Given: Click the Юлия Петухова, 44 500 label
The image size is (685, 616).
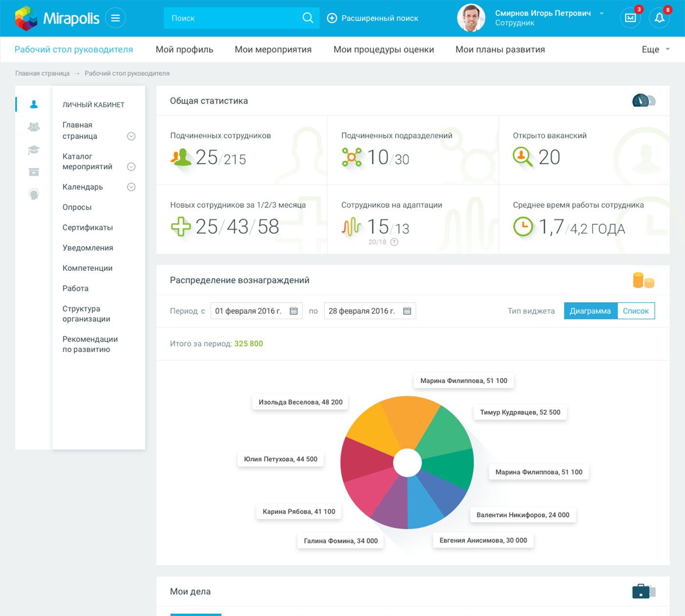Looking at the screenshot, I should click(x=280, y=459).
